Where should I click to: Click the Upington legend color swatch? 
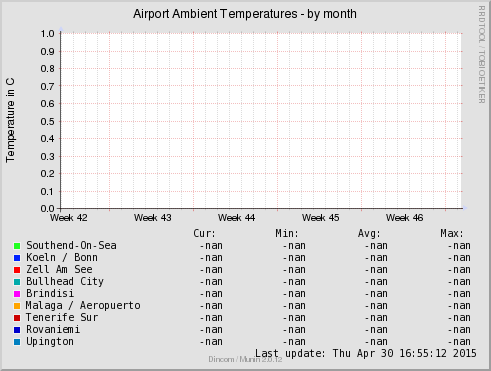coord(17,342)
